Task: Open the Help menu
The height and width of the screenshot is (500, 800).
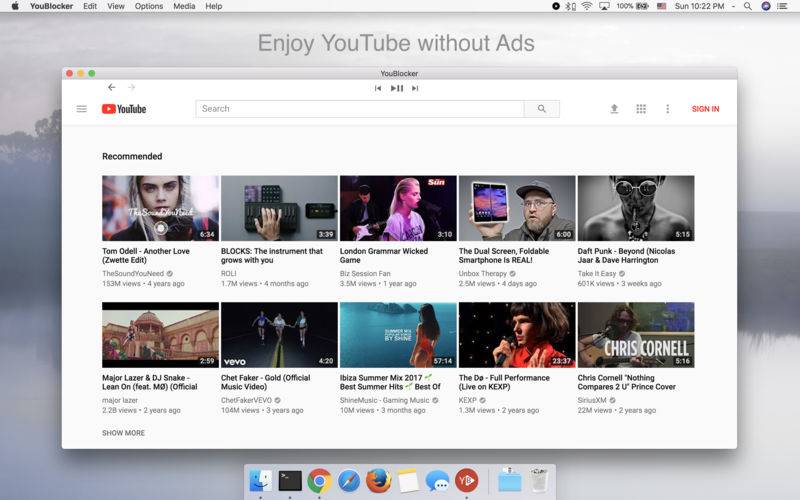Action: coord(214,6)
